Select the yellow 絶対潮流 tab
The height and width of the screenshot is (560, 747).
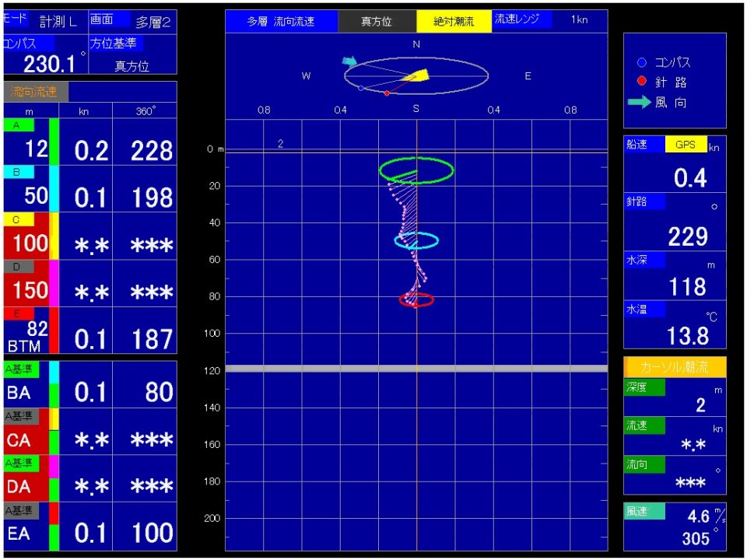(454, 22)
